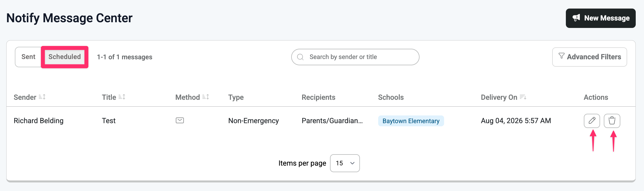Select the Scheduled tab
This screenshot has height=191, width=644.
click(x=65, y=57)
